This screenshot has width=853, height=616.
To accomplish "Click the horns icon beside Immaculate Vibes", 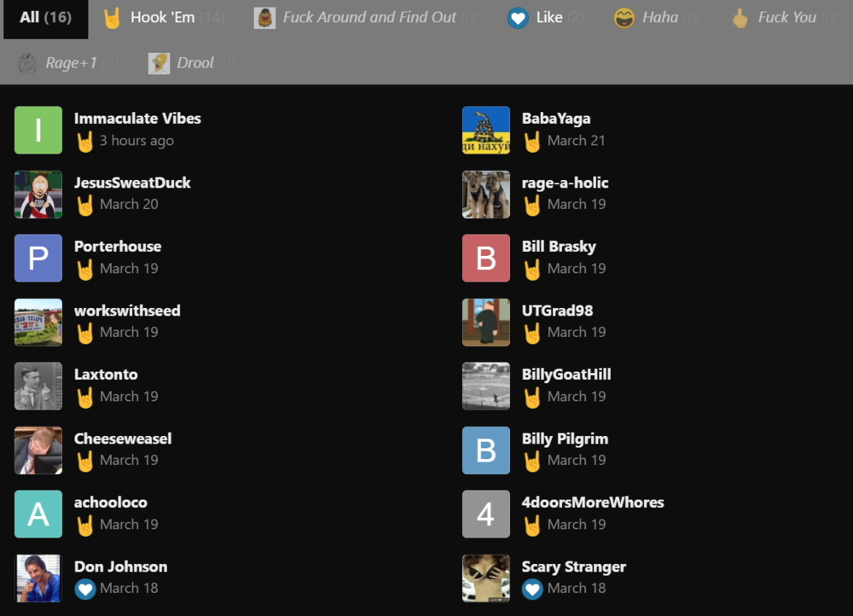I will click(x=85, y=140).
